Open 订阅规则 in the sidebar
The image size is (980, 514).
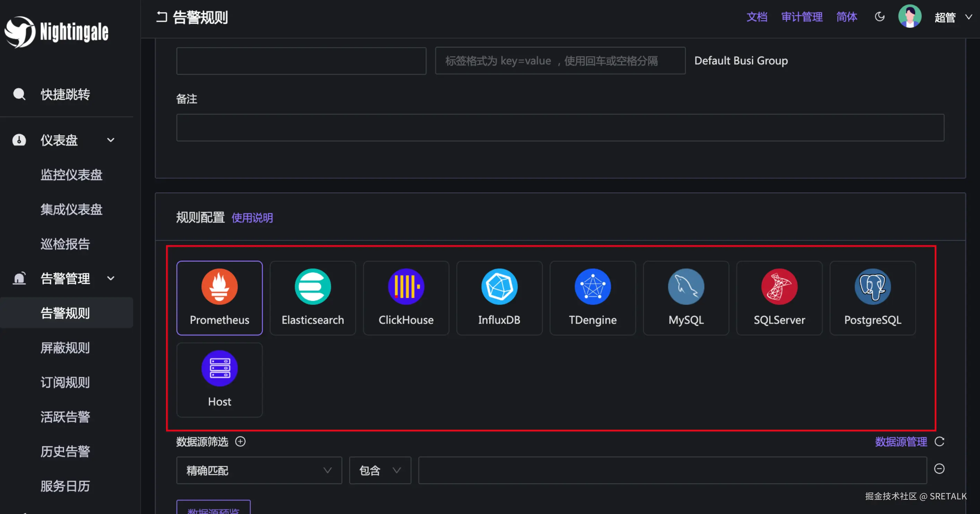point(65,382)
